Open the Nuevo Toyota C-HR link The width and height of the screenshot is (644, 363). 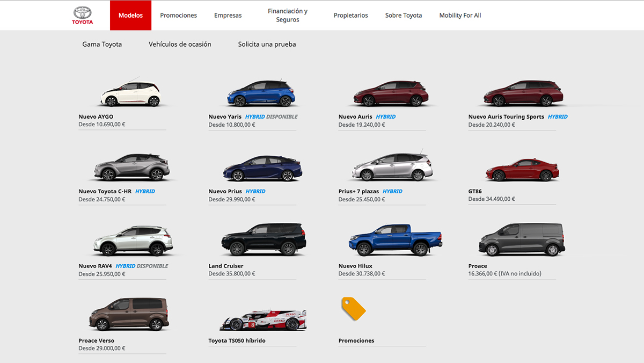pos(105,191)
